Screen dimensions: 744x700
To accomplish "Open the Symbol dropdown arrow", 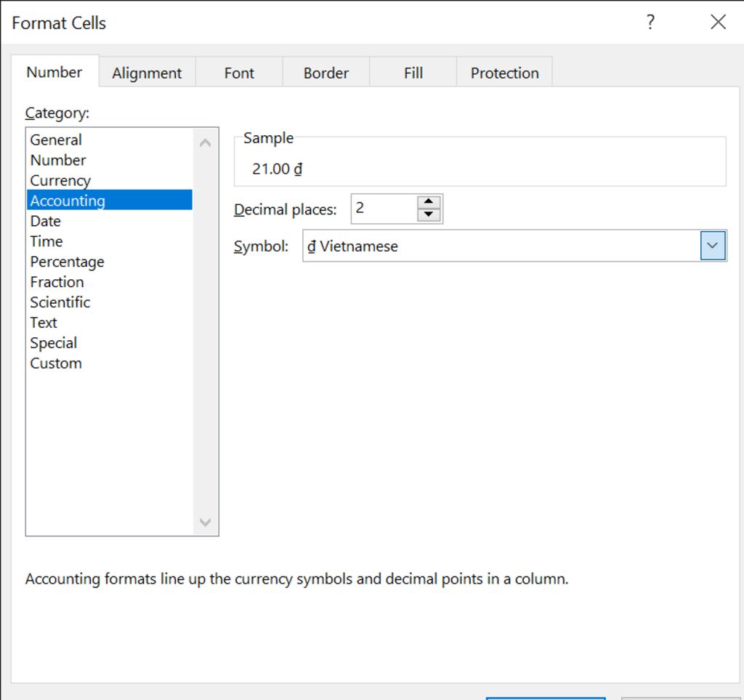I will 713,246.
